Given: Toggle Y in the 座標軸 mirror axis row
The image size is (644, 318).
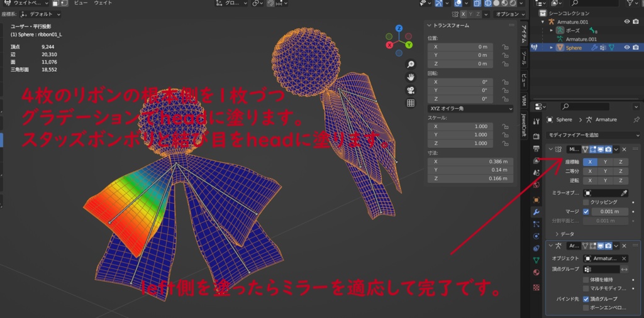Looking at the screenshot, I should tap(606, 162).
